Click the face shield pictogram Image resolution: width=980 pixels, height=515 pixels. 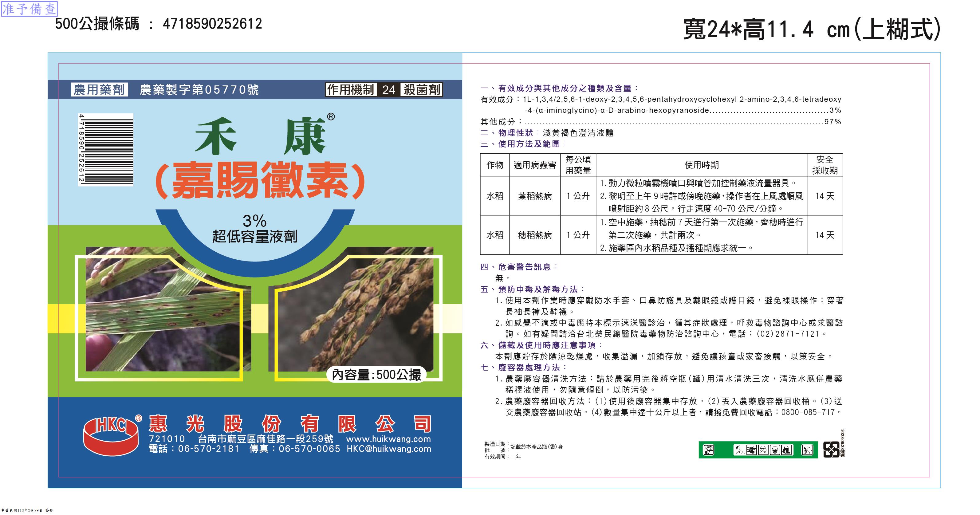pos(763,450)
